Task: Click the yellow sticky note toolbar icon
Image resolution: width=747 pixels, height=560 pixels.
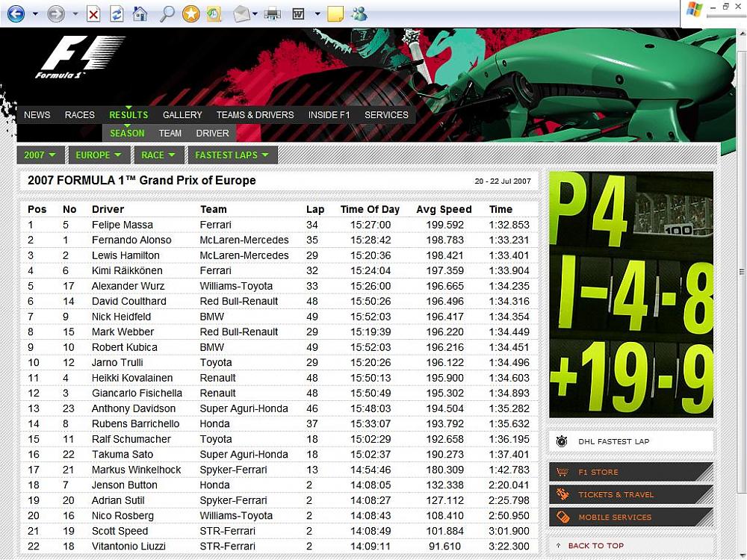Action: (x=335, y=13)
